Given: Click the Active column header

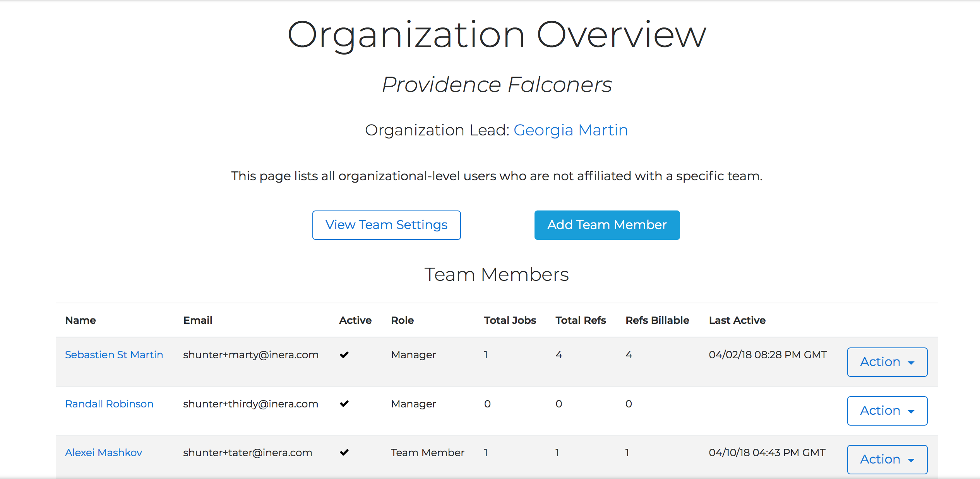Looking at the screenshot, I should [x=355, y=320].
